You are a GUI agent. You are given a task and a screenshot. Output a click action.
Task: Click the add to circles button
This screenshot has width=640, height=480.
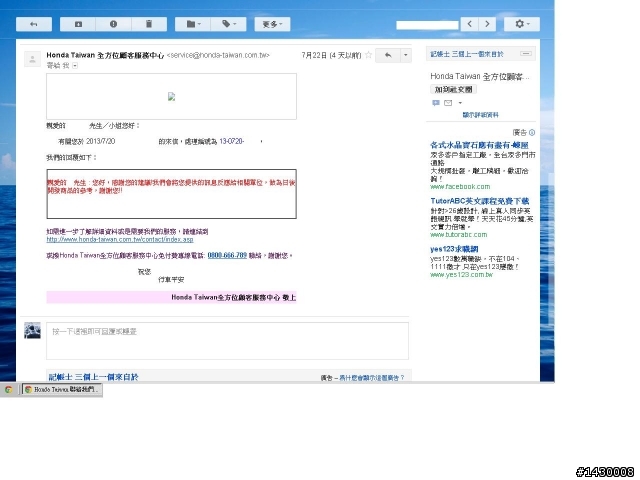(x=453, y=89)
